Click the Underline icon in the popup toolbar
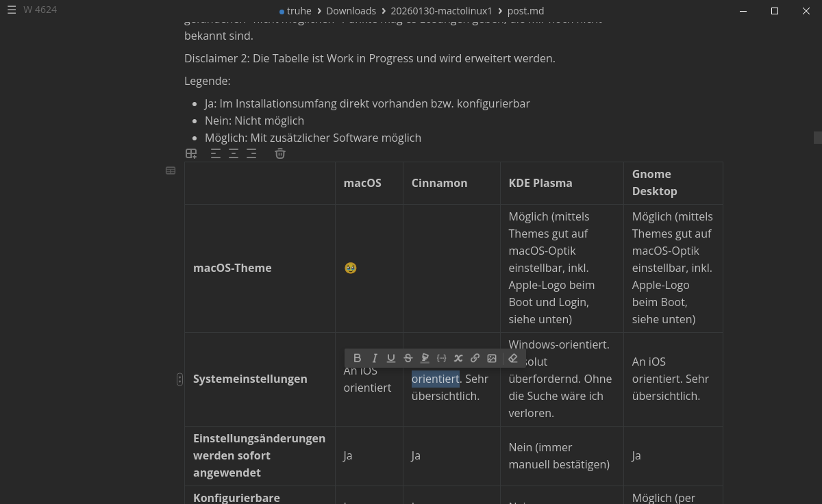 391,358
